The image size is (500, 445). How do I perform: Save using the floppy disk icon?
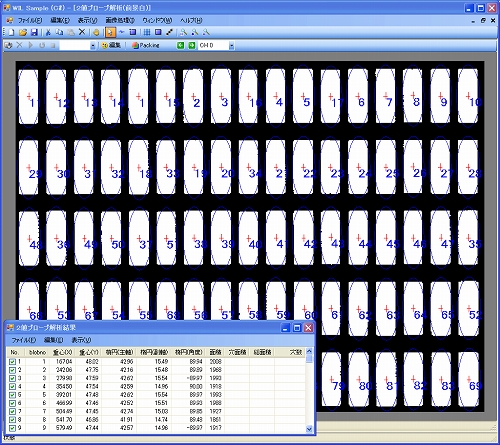(x=34, y=32)
